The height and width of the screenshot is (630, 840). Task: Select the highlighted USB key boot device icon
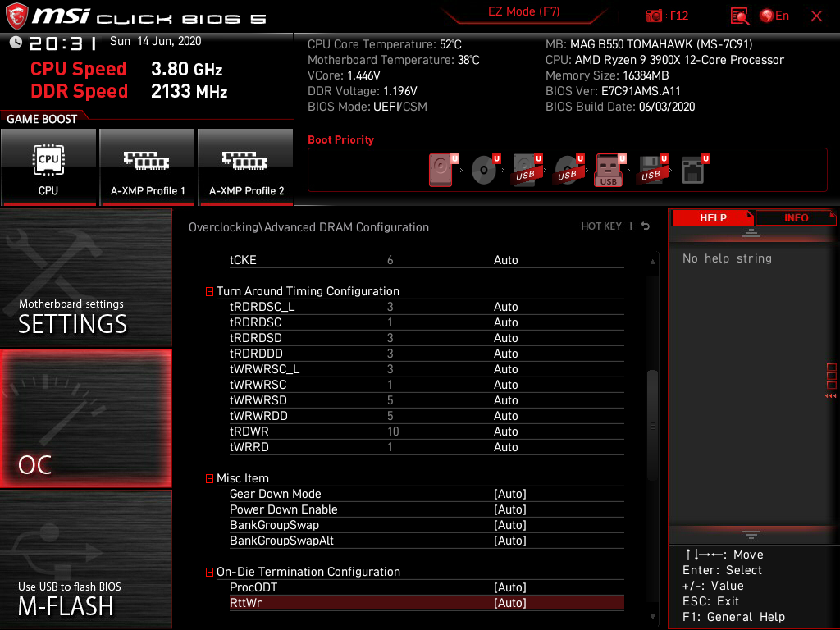609,170
